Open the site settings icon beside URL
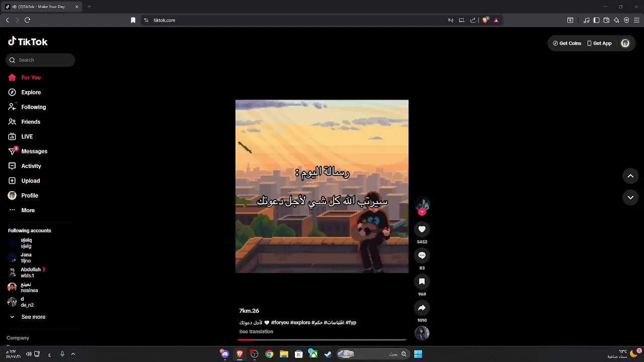The width and height of the screenshot is (644, 362). (x=146, y=20)
